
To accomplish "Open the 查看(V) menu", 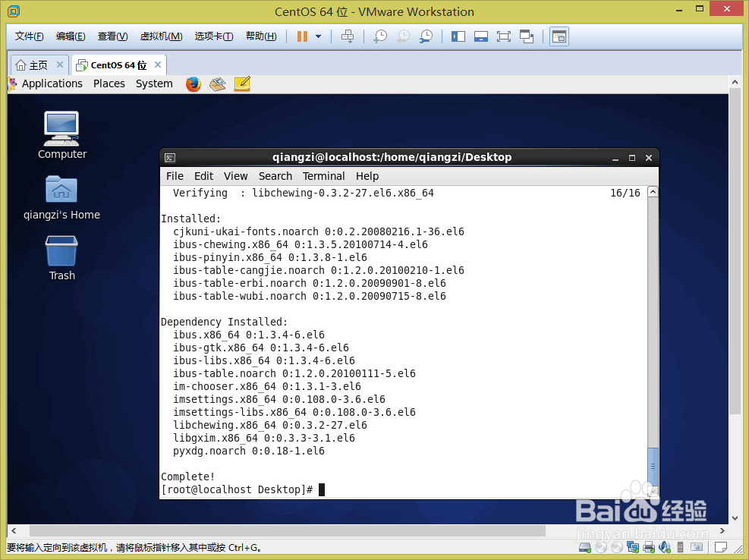I will [113, 36].
